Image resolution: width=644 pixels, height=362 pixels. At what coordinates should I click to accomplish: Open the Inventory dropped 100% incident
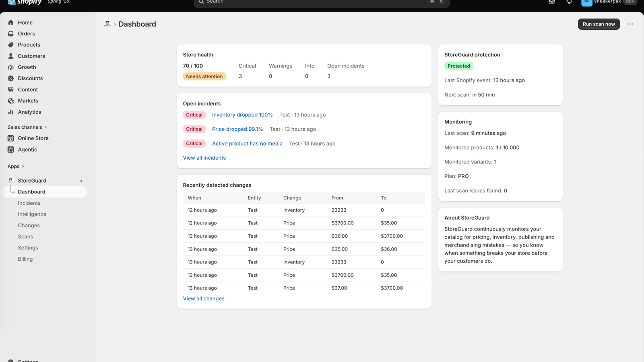[x=242, y=115]
